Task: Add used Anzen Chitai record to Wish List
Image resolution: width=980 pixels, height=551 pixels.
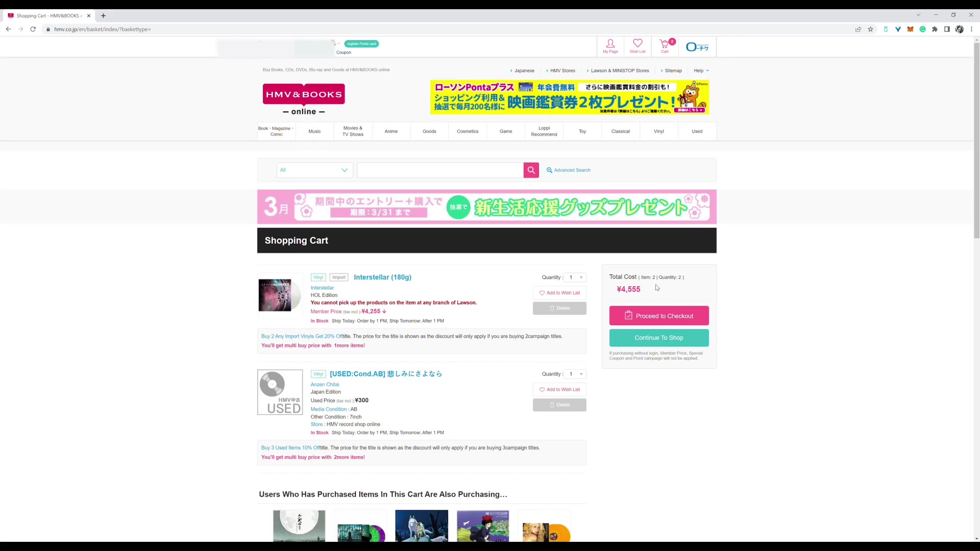Action: coord(559,390)
